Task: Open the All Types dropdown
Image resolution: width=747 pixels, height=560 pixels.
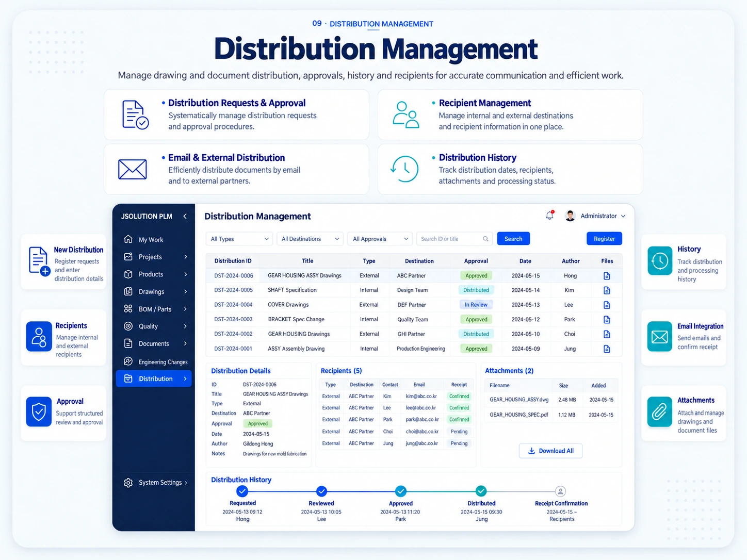Action: click(x=239, y=239)
